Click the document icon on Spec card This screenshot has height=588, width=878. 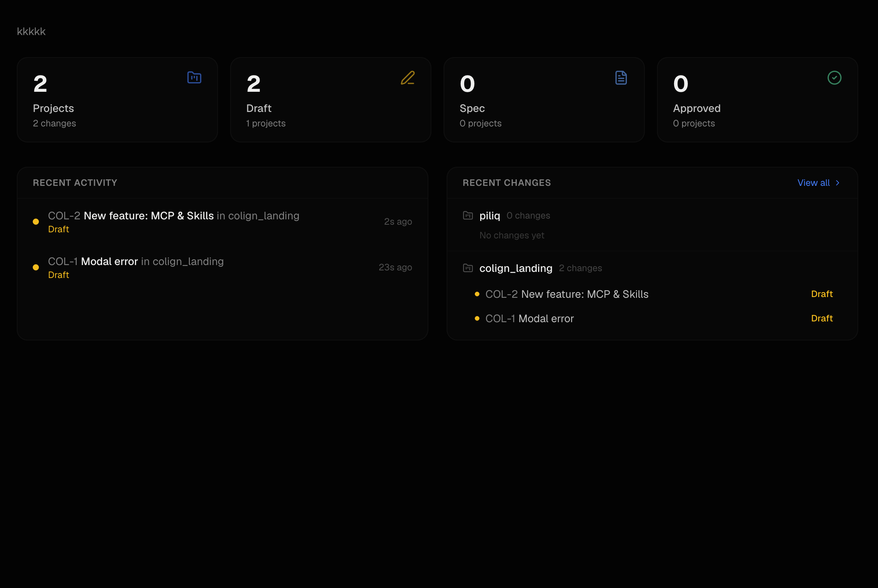[621, 78]
